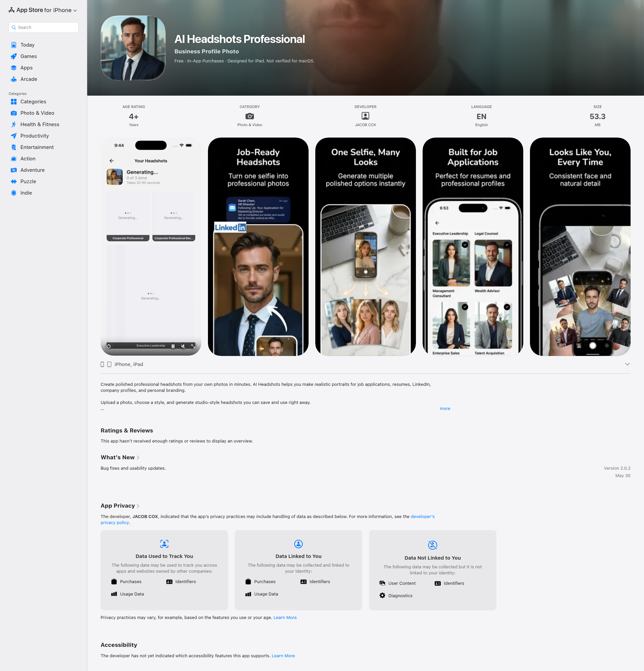Click the iPad device icon
The image size is (644, 671).
point(109,364)
